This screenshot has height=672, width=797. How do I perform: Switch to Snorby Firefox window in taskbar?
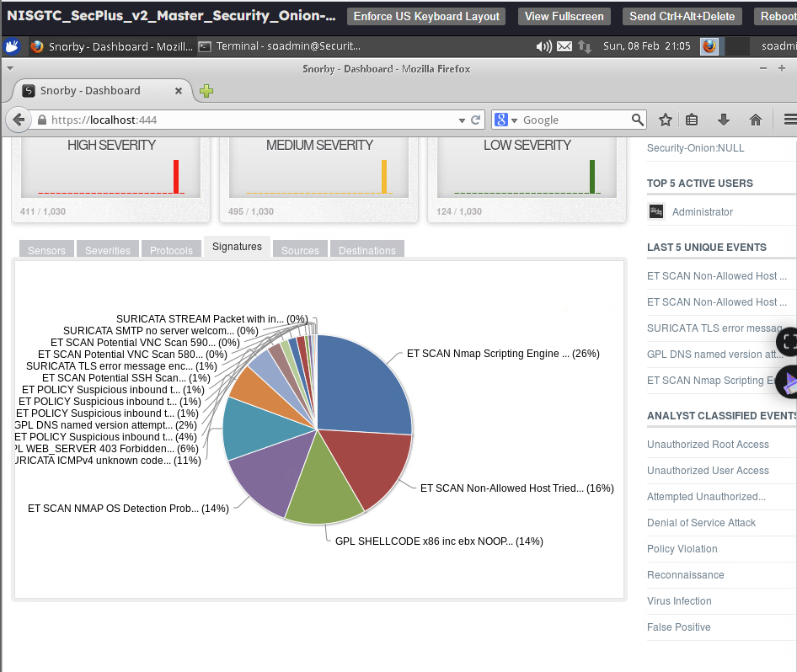[x=112, y=46]
